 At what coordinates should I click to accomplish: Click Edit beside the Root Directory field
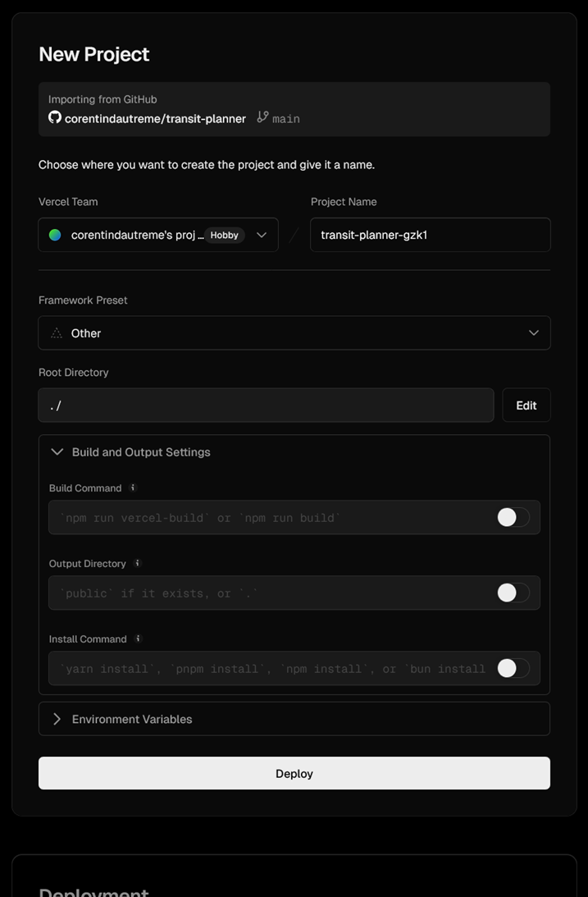(x=526, y=405)
